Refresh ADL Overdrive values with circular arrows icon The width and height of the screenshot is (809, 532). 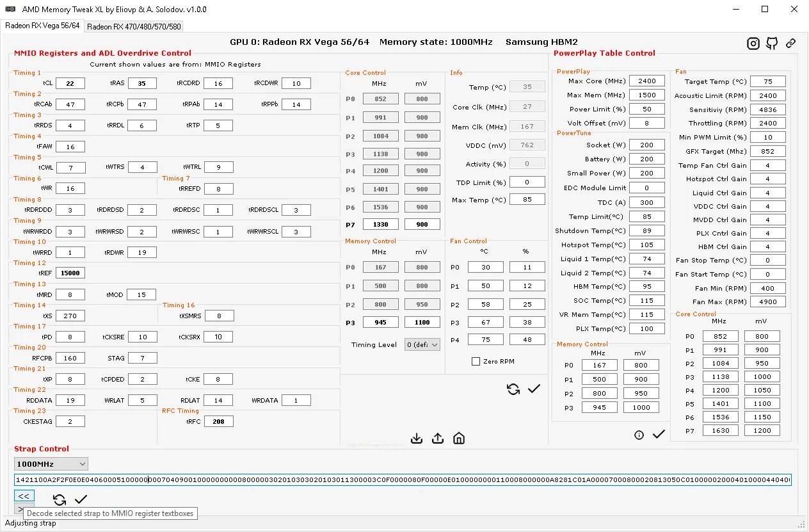[513, 389]
